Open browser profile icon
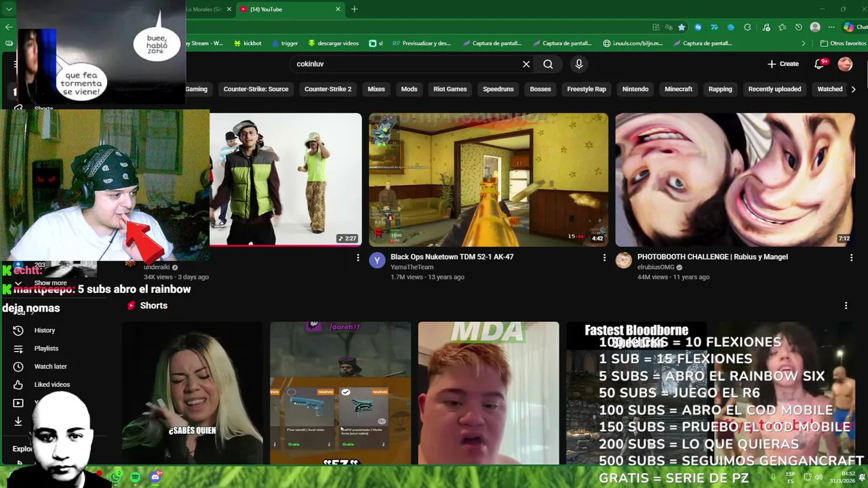 pos(815,27)
